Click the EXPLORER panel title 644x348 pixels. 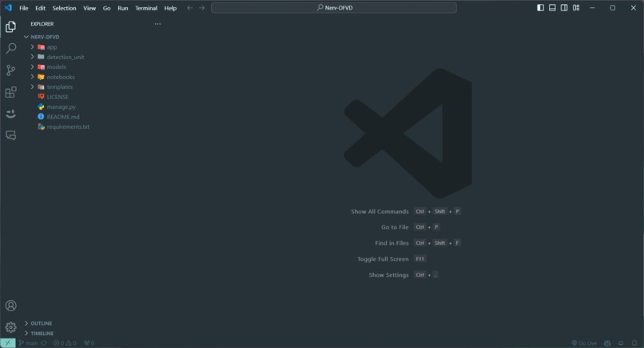pyautogui.click(x=42, y=24)
